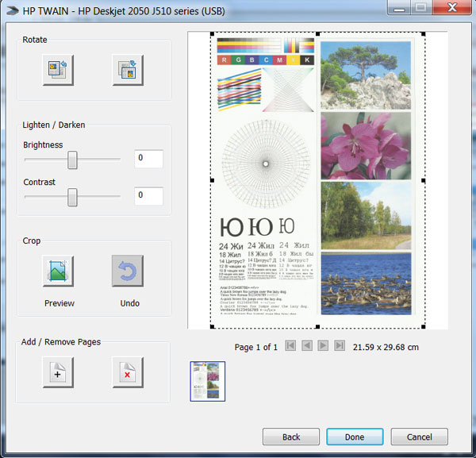This screenshot has width=476, height=458.
Task: Click the '21.59 x 29.68 cm' size text
Action: click(x=386, y=347)
